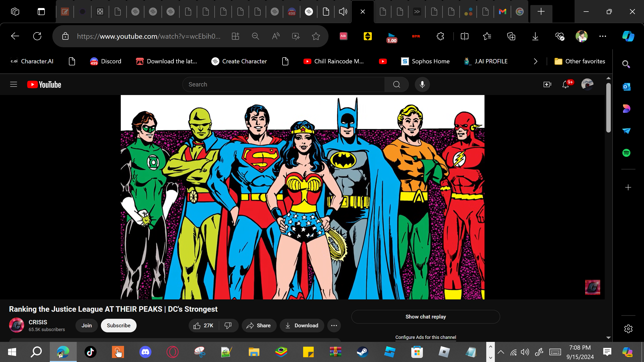Open YouTube notifications bell
The width and height of the screenshot is (644, 362).
(565, 84)
